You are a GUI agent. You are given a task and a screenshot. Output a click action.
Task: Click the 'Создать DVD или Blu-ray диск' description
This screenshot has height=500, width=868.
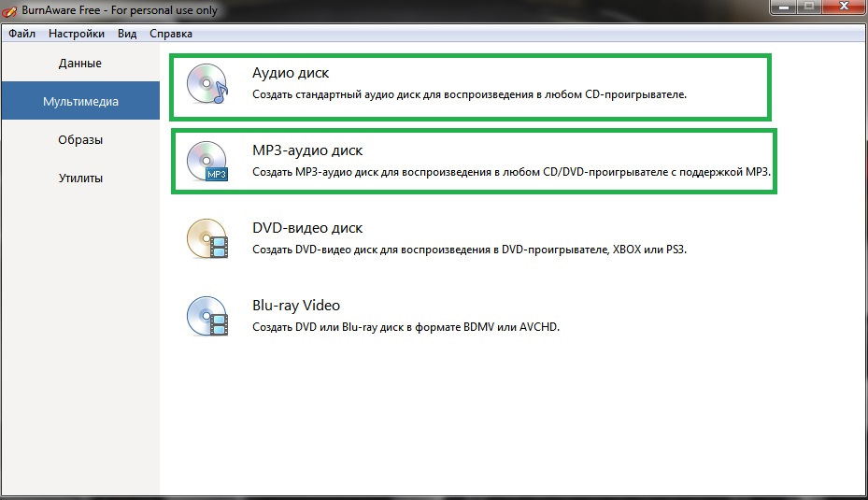(x=406, y=327)
